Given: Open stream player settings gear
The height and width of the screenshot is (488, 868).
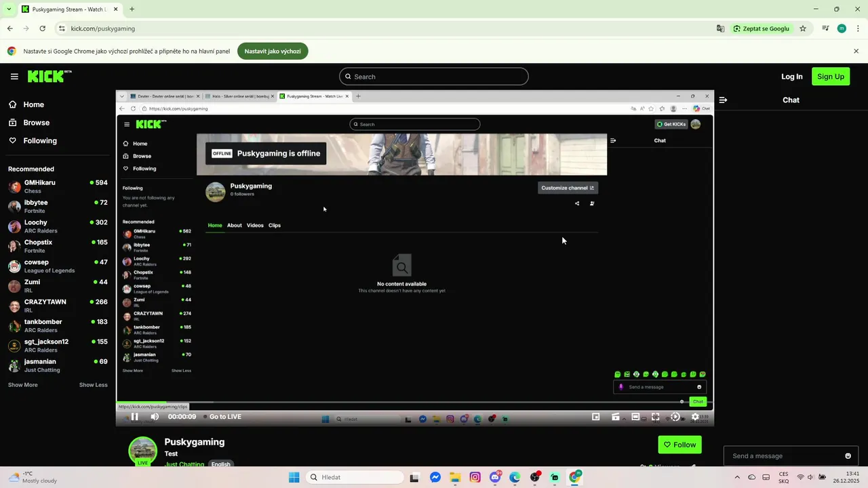Looking at the screenshot, I should [x=695, y=417].
